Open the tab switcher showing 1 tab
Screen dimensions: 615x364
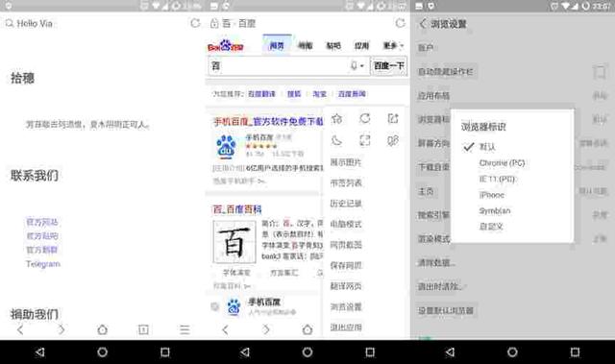point(143,330)
